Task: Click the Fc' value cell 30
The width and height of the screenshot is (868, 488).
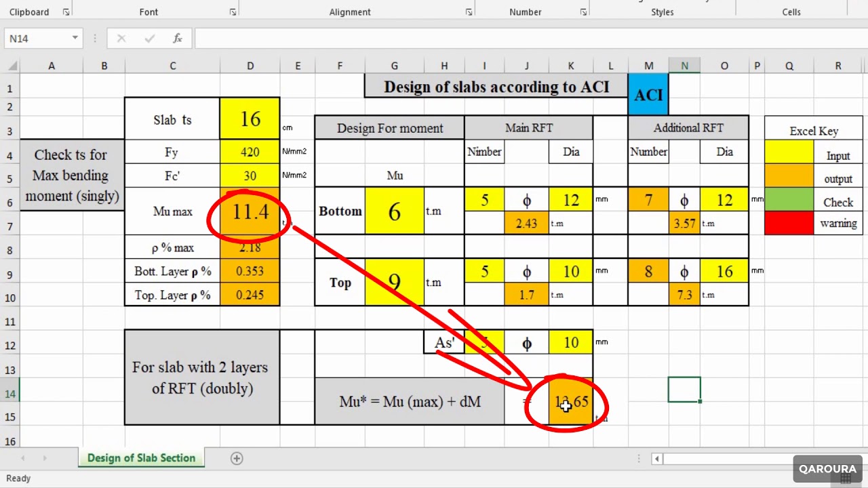Action: [250, 176]
